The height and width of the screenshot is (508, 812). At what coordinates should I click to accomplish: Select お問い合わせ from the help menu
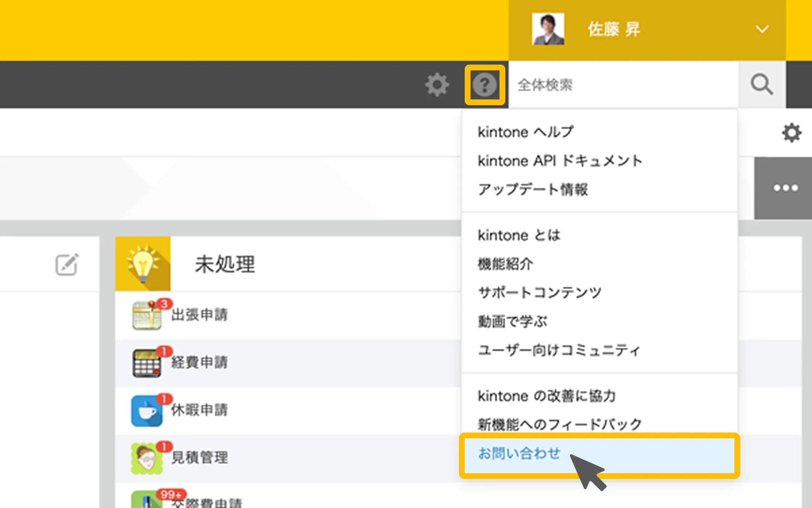point(519,454)
